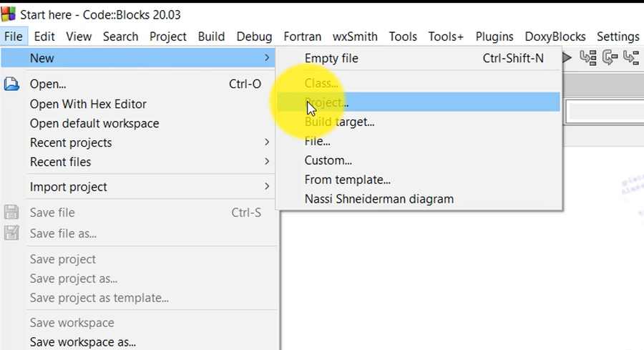Open the Tools menu
644x350 pixels.
[x=403, y=37]
